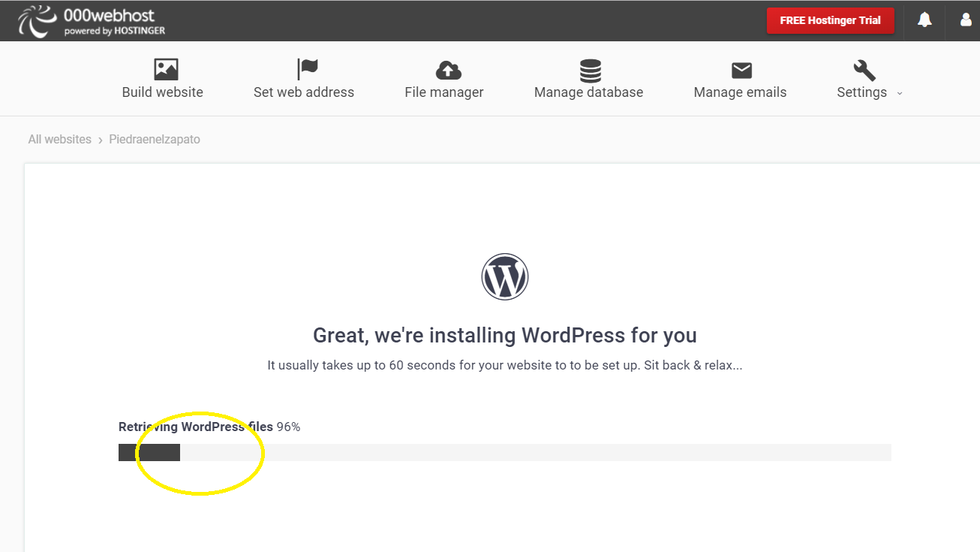
Task: Open the File manager cloud icon
Action: tap(448, 68)
